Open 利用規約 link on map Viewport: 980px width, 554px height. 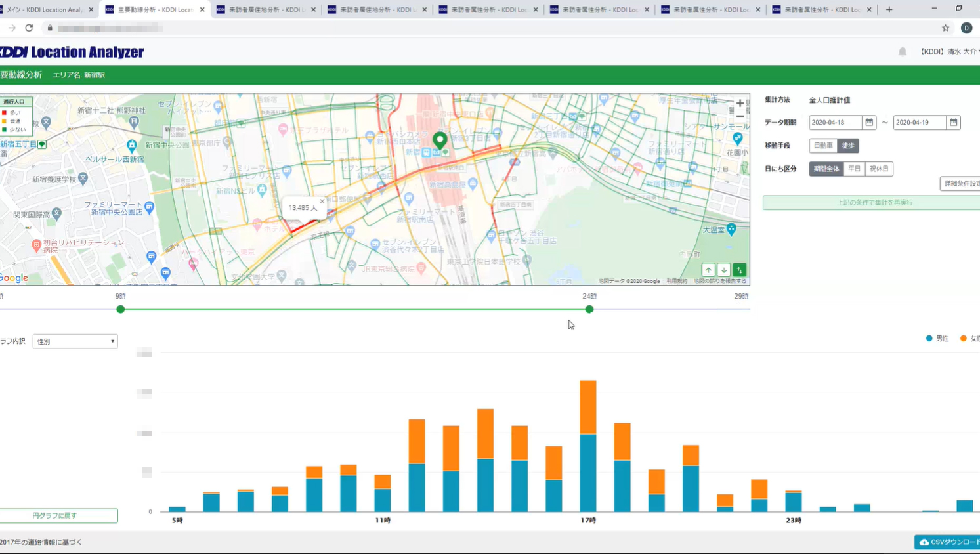point(677,281)
